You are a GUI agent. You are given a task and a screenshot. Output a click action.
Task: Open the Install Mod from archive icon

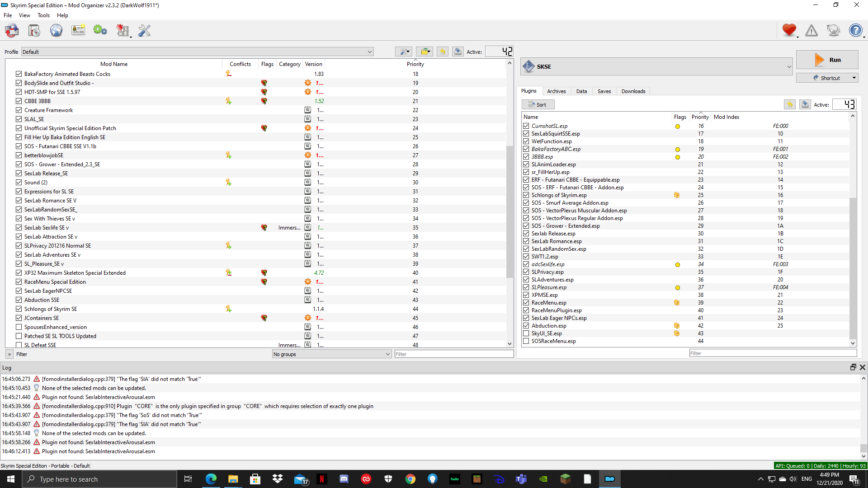point(34,31)
